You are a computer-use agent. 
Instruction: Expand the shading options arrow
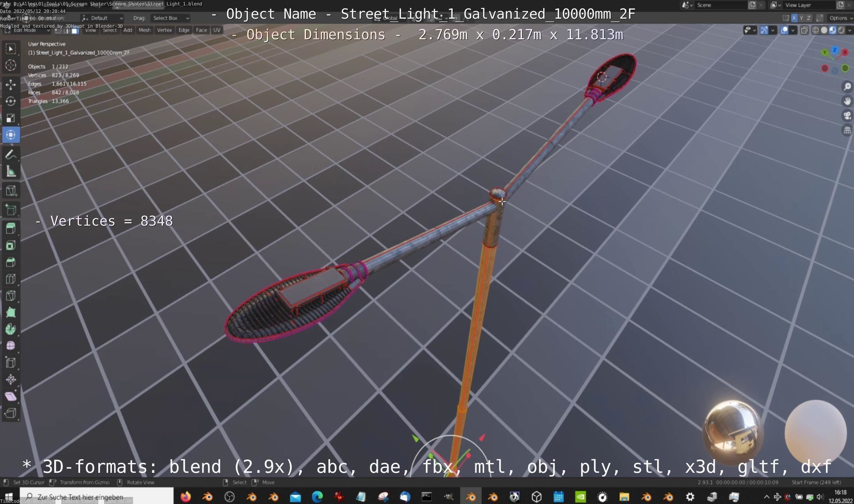coord(850,30)
